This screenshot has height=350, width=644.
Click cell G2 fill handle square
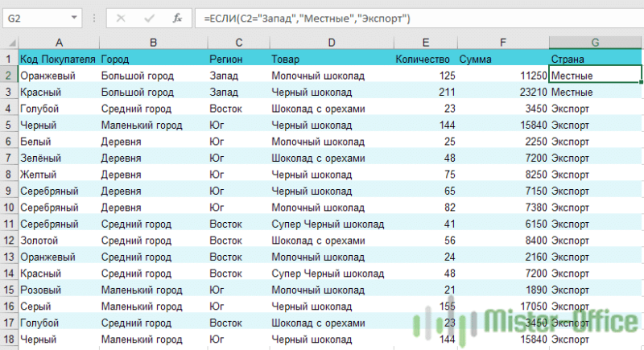coord(641,82)
